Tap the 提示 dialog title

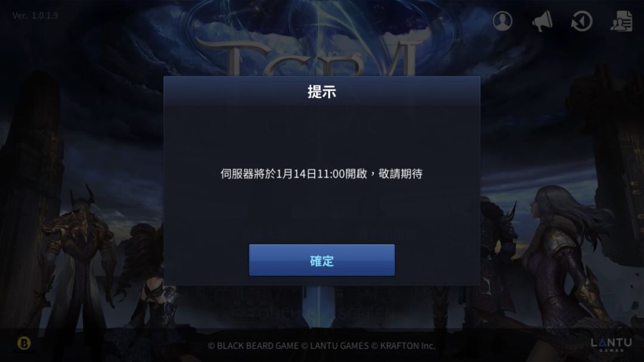pos(321,91)
